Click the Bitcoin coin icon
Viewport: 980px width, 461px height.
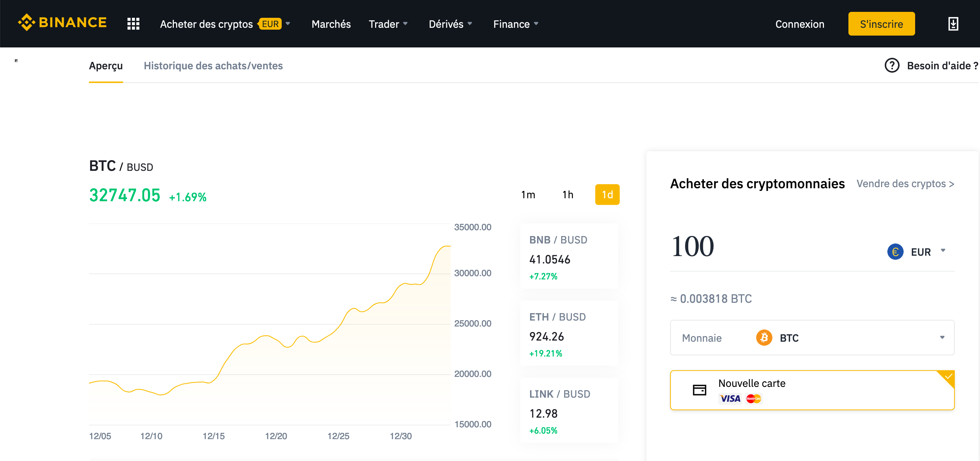click(764, 337)
